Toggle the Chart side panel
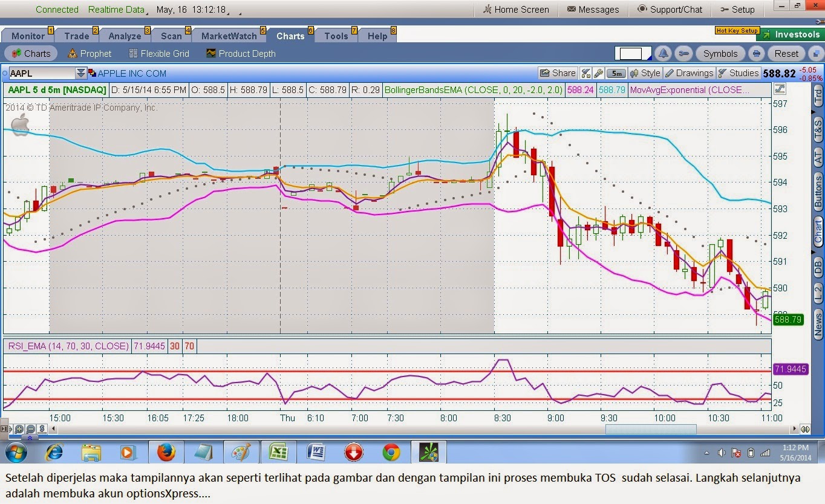This screenshot has width=825, height=504. (818, 232)
